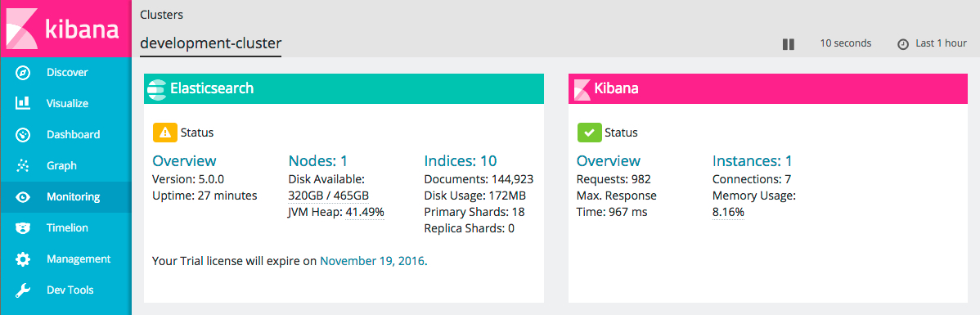Select Graph menu label

tap(62, 165)
